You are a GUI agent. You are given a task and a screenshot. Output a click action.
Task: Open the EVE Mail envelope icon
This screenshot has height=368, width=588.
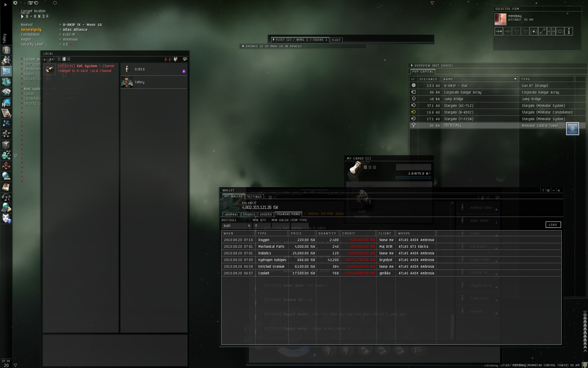click(x=6, y=71)
